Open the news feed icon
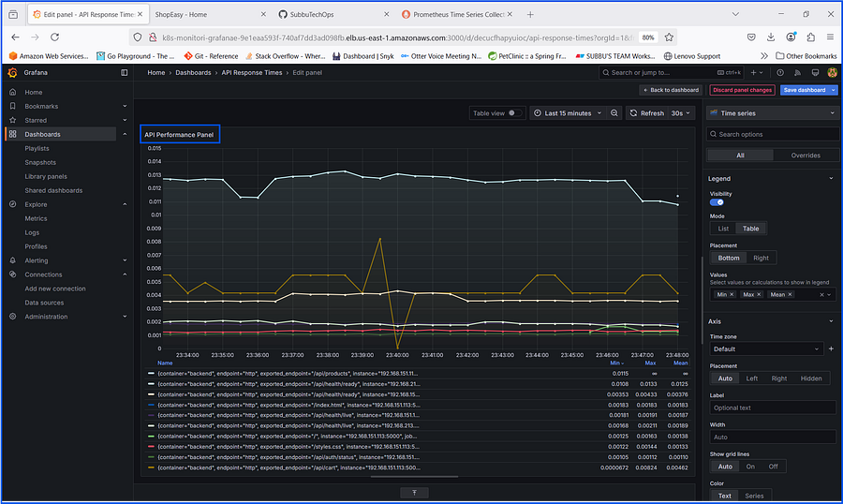843x504 pixels. (798, 73)
